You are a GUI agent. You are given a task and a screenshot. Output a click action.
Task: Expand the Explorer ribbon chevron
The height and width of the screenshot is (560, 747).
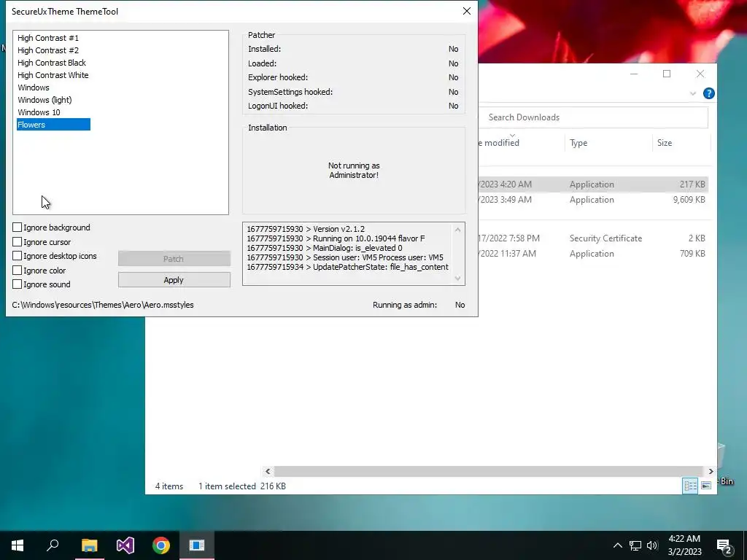point(693,93)
